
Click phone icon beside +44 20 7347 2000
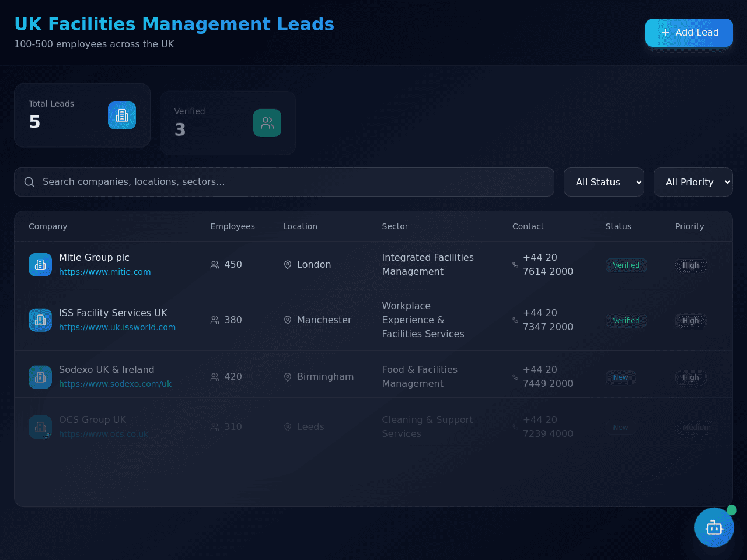515,320
